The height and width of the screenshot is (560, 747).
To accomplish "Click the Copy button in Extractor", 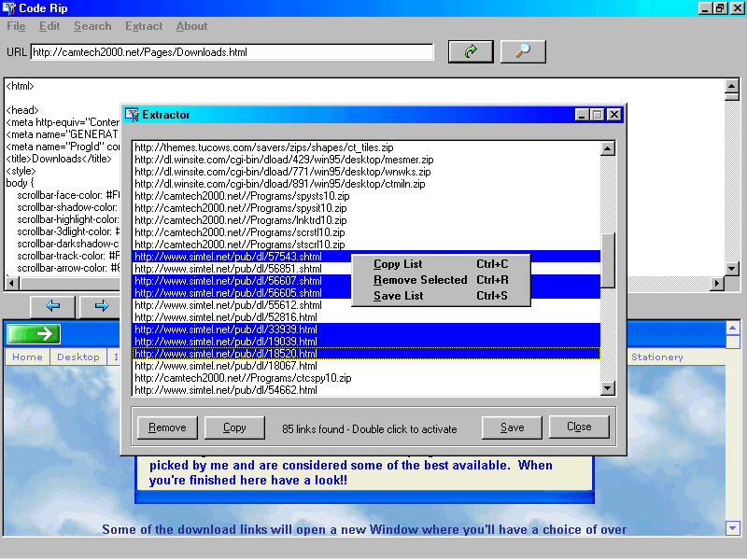I will coord(234,427).
